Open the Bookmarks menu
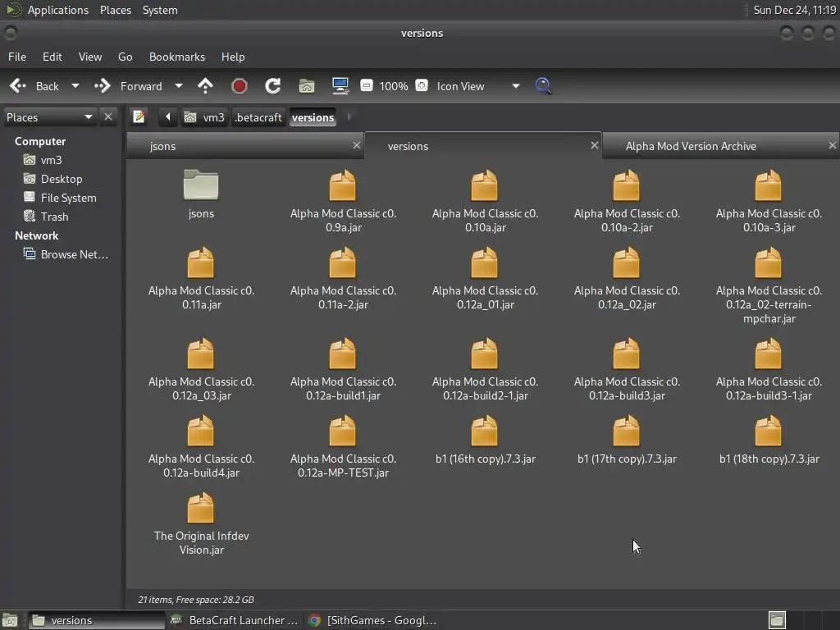840x630 pixels. 177,57
